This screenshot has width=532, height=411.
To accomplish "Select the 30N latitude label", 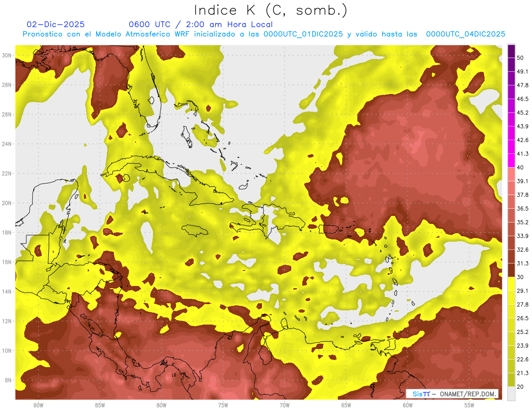I will [x=7, y=55].
